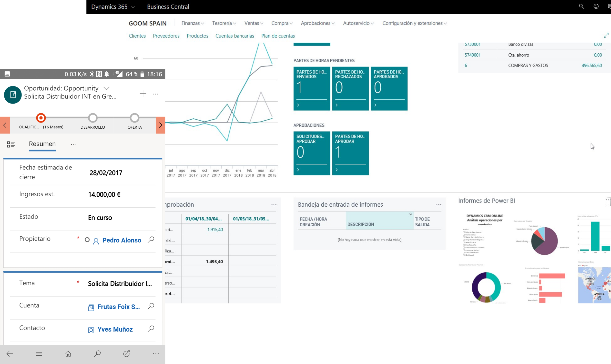
Task: Open Pedro Alonso owner record
Action: point(122,240)
